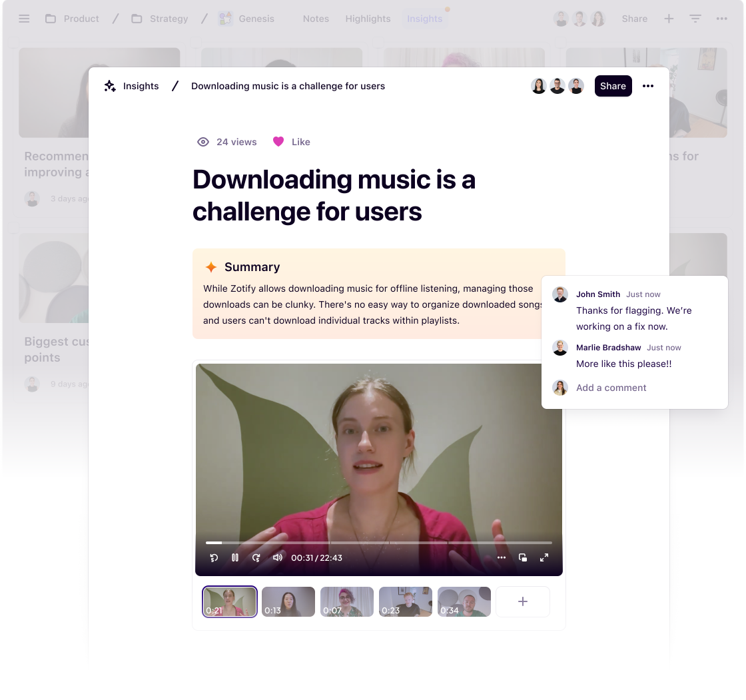Click the plus icon in top bar
746x700 pixels.
[x=669, y=19]
